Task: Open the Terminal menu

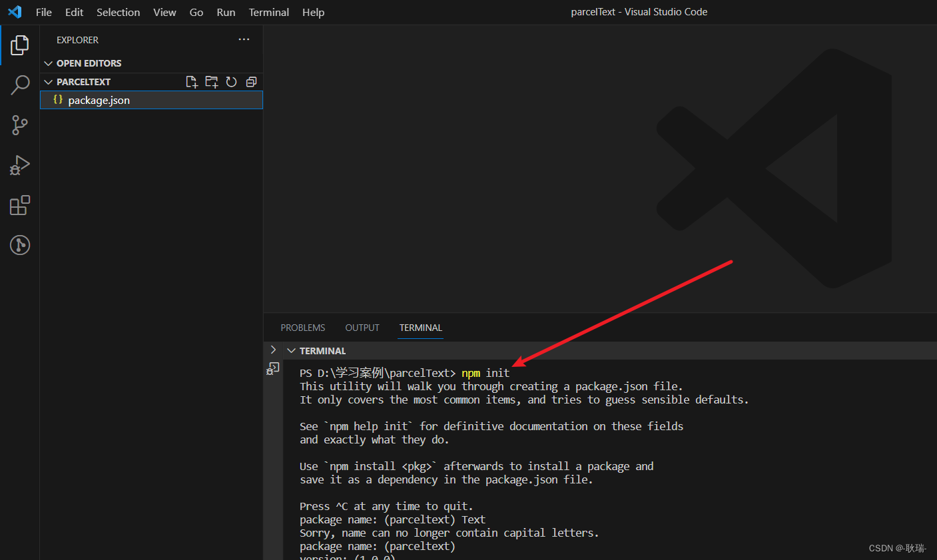Action: pos(269,12)
